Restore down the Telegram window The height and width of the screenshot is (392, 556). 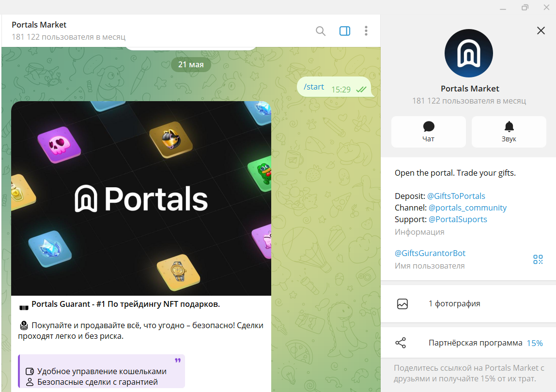[x=525, y=7]
